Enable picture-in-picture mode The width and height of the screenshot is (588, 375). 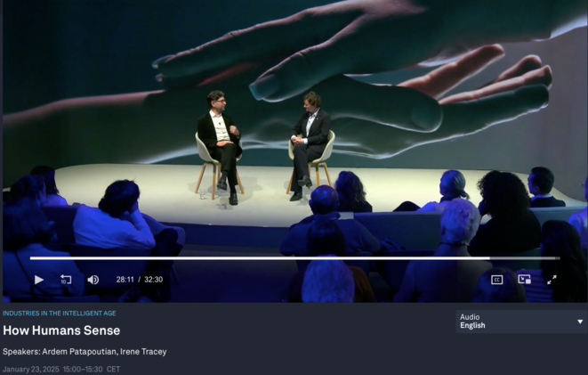[x=524, y=280]
